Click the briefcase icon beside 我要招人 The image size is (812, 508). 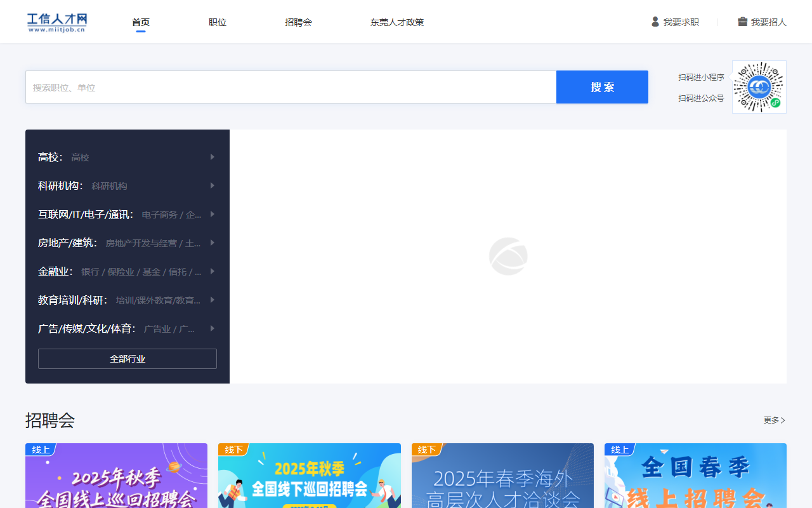click(x=742, y=22)
